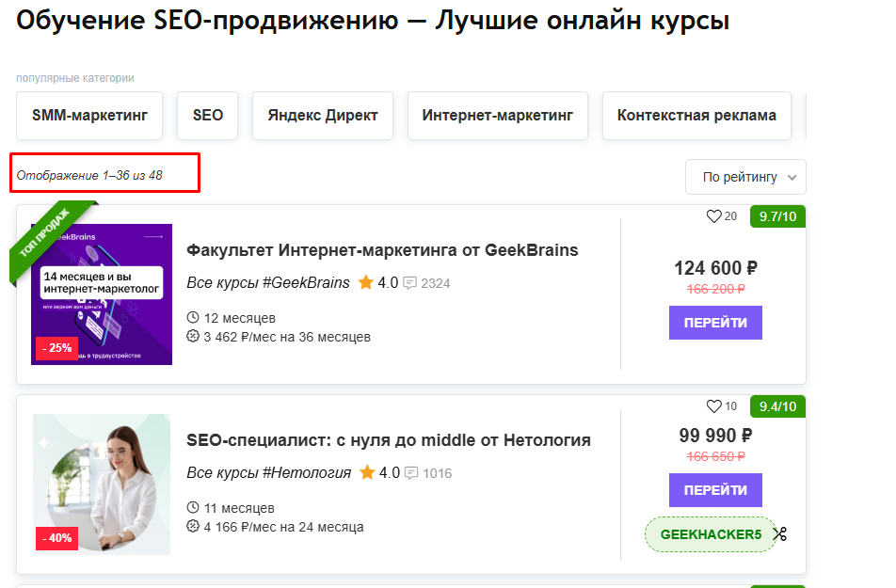Click the -25% discount badge

point(56,348)
